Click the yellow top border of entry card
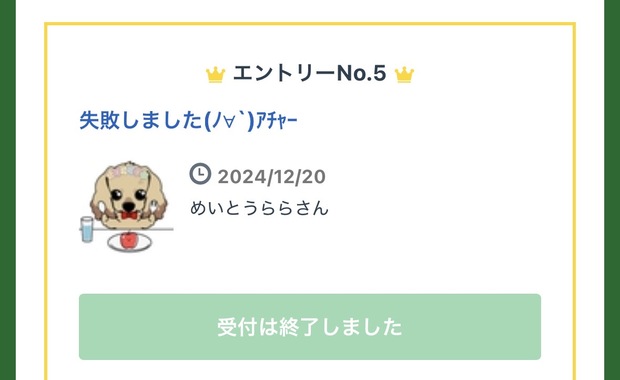This screenshot has width=620, height=380. [310, 24]
